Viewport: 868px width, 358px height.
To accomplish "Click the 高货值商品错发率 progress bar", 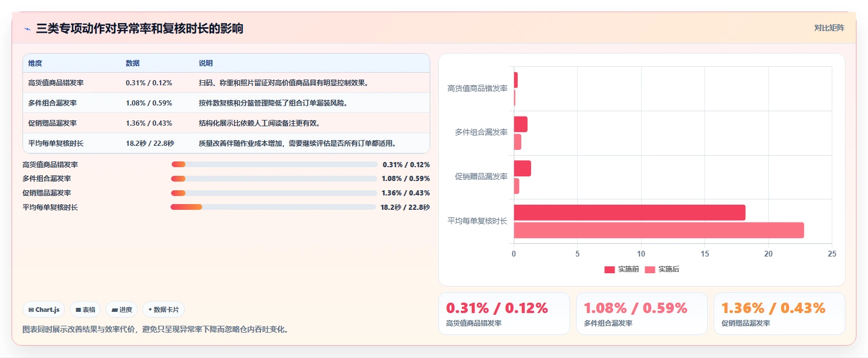I will pos(274,164).
